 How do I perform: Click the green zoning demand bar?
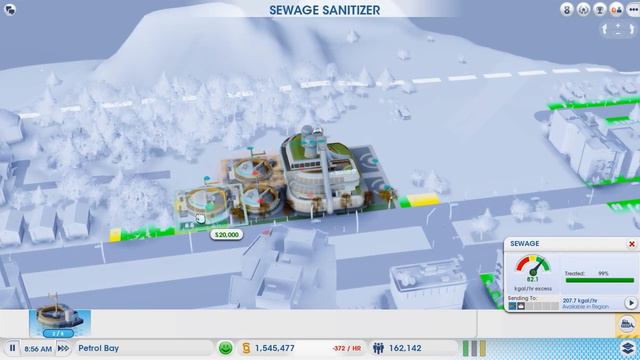(x=466, y=349)
